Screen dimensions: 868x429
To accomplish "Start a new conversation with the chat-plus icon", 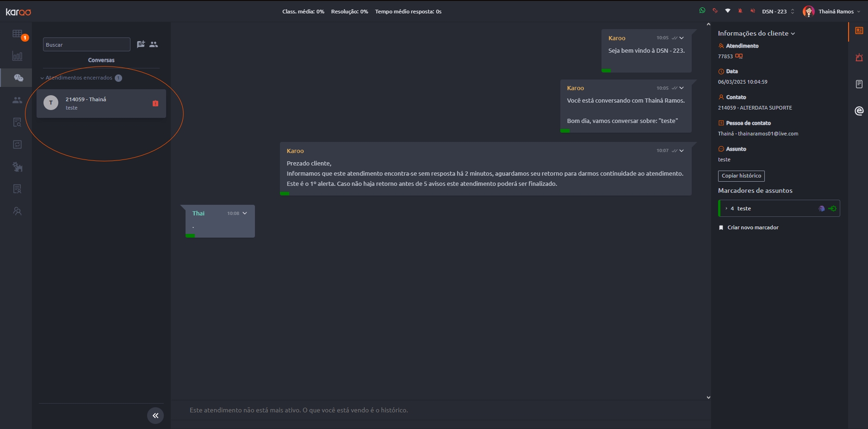I will (141, 44).
